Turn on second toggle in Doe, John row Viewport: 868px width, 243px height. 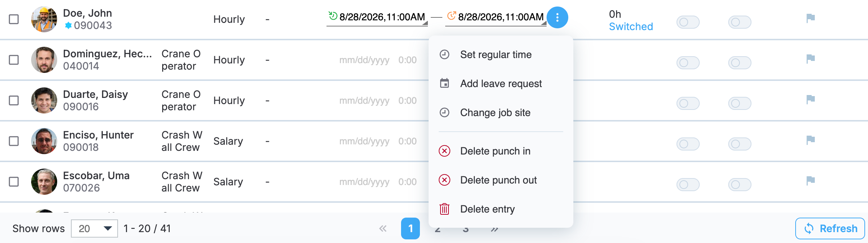[740, 22]
